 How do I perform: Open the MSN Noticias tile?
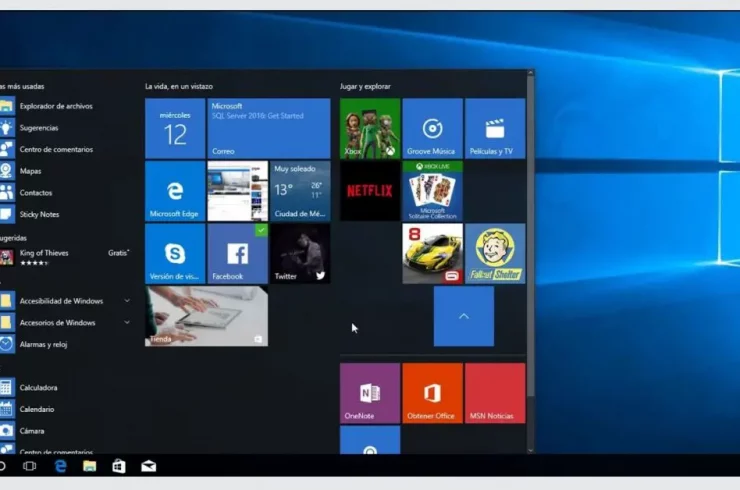495,393
